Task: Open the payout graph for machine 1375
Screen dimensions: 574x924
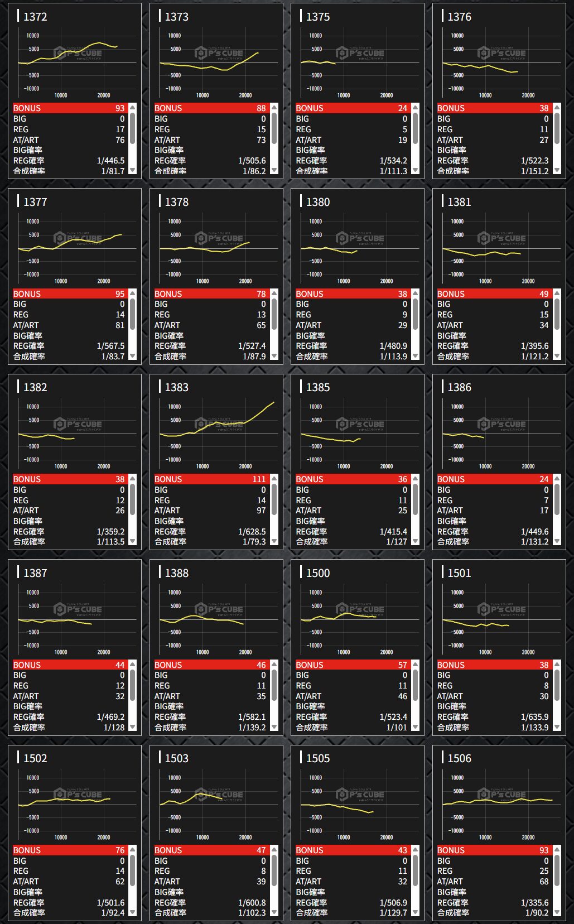Action: 357,64
